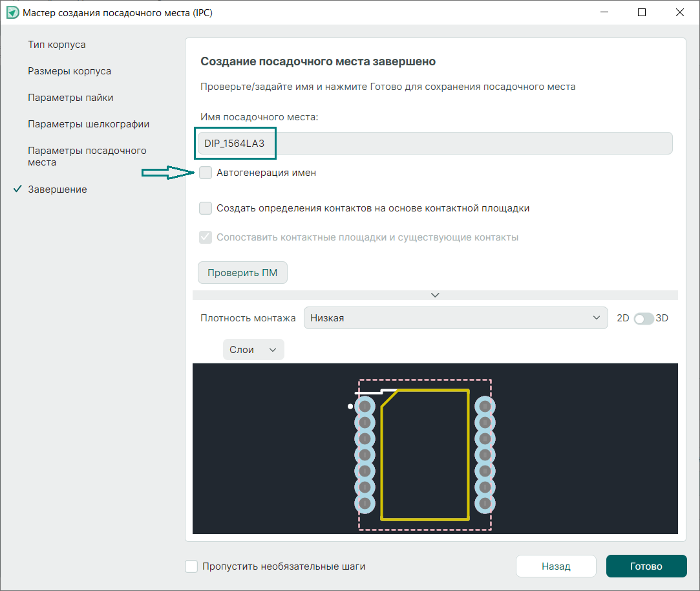Click the footprint name input field
The image size is (700, 591).
(434, 144)
